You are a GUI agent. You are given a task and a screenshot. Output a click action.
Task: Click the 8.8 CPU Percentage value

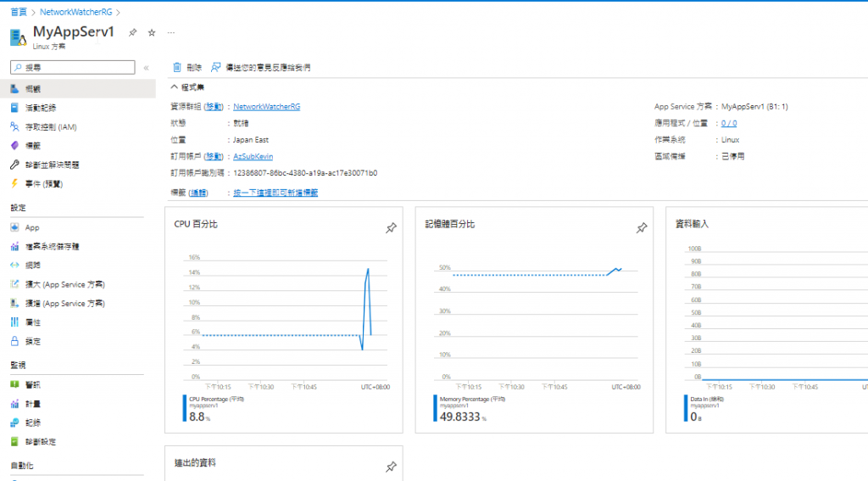[197, 417]
